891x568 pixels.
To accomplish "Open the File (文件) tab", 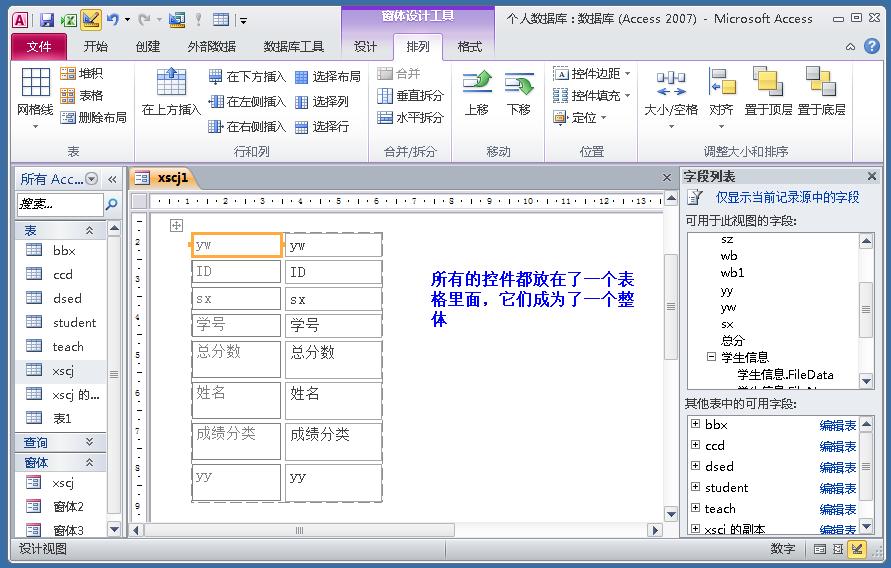I will pos(39,46).
